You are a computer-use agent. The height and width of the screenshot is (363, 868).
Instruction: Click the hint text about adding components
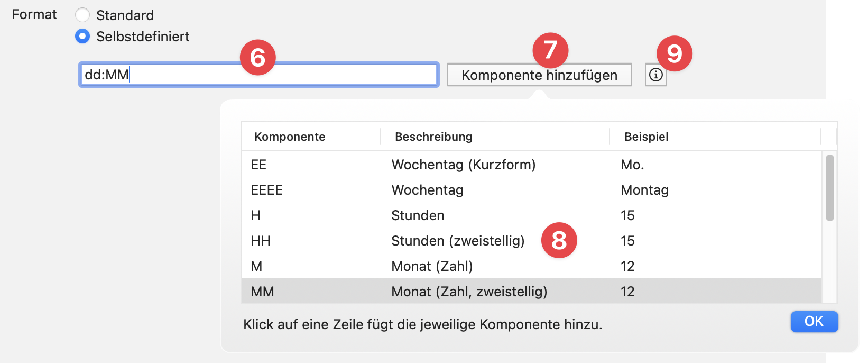pyautogui.click(x=423, y=324)
